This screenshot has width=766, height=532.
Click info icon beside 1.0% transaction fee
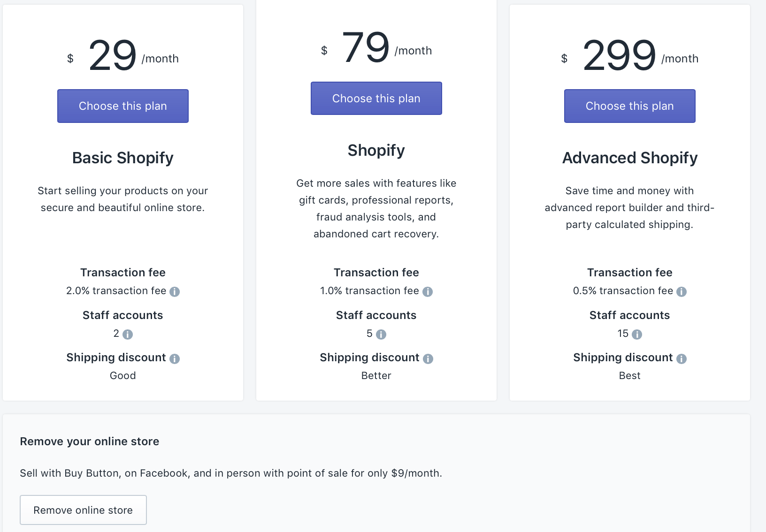tap(428, 292)
